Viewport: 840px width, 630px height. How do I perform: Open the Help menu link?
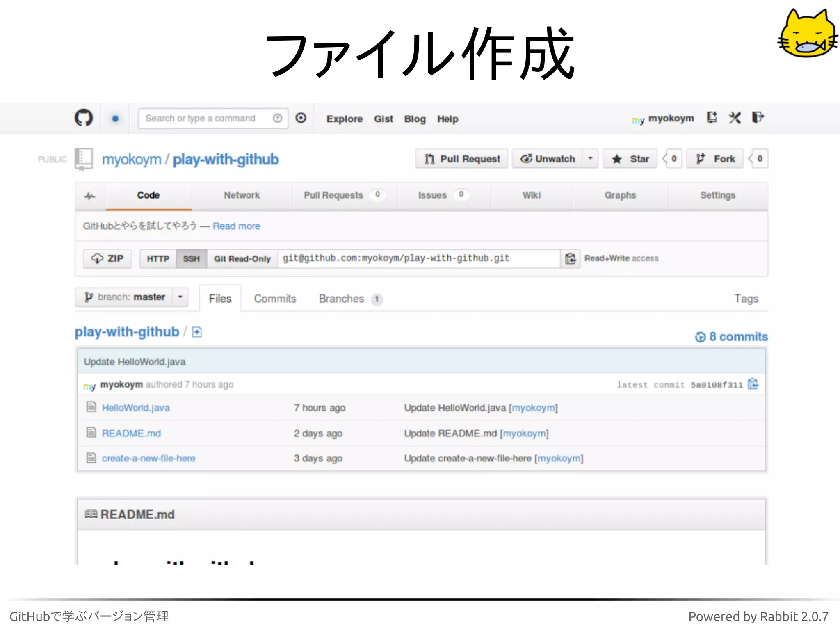[x=447, y=119]
